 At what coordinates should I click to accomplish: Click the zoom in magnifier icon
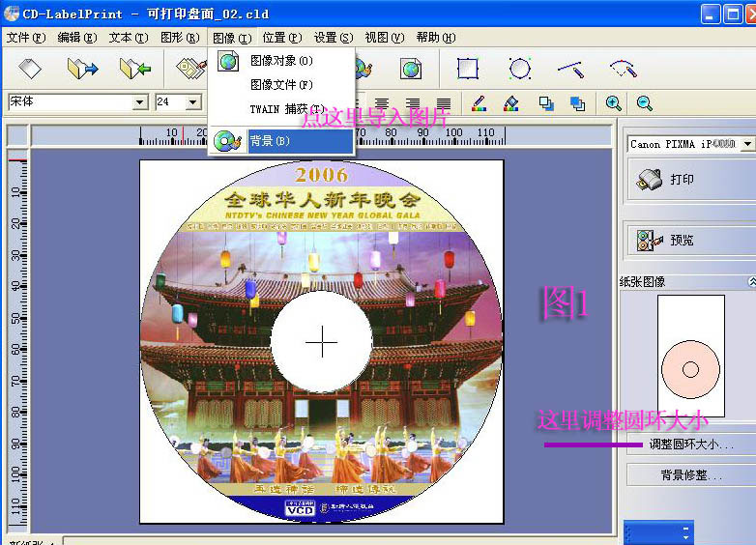click(x=613, y=102)
